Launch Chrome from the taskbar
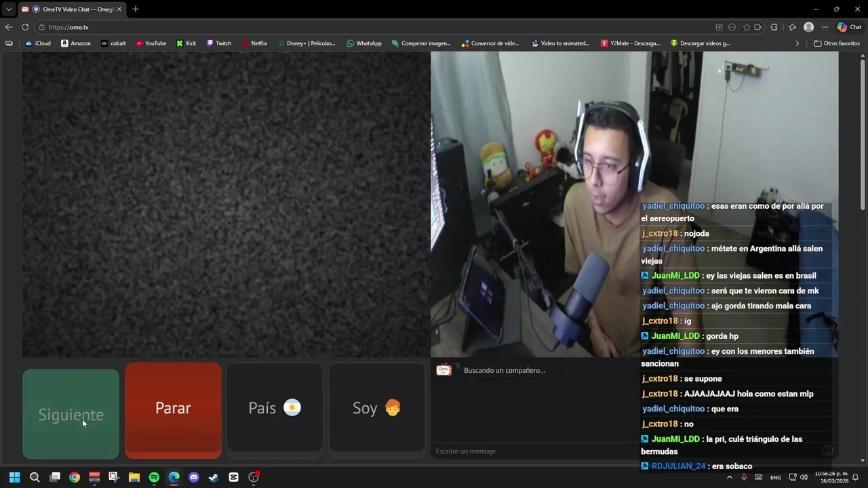This screenshot has height=488, width=868. pos(75,477)
